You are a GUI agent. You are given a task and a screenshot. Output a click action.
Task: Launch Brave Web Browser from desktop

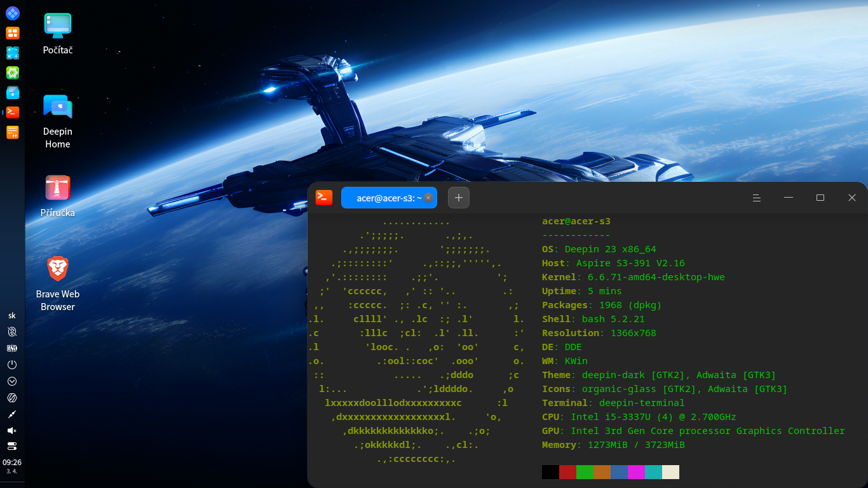(58, 283)
